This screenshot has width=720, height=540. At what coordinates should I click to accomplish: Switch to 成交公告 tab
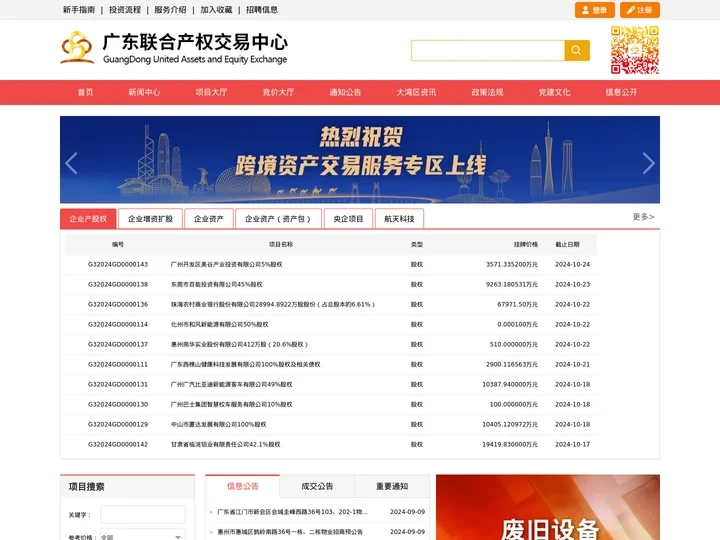[x=317, y=486]
